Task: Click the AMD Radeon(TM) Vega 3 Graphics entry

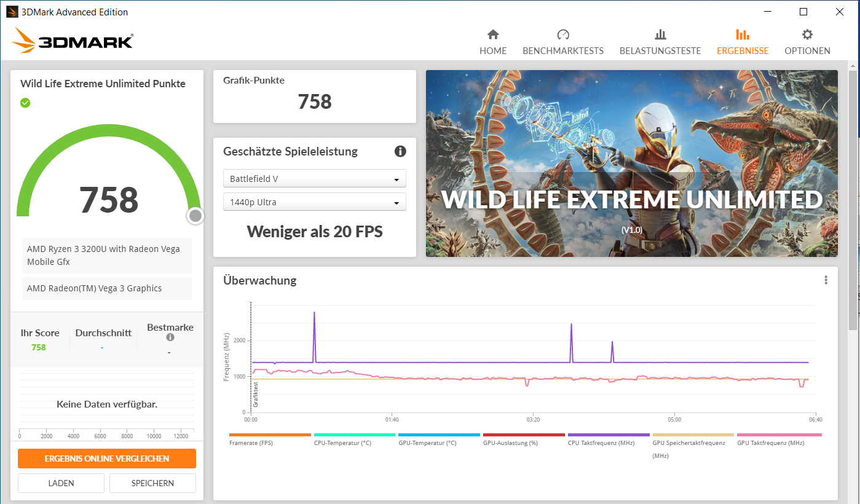Action: pos(107,288)
